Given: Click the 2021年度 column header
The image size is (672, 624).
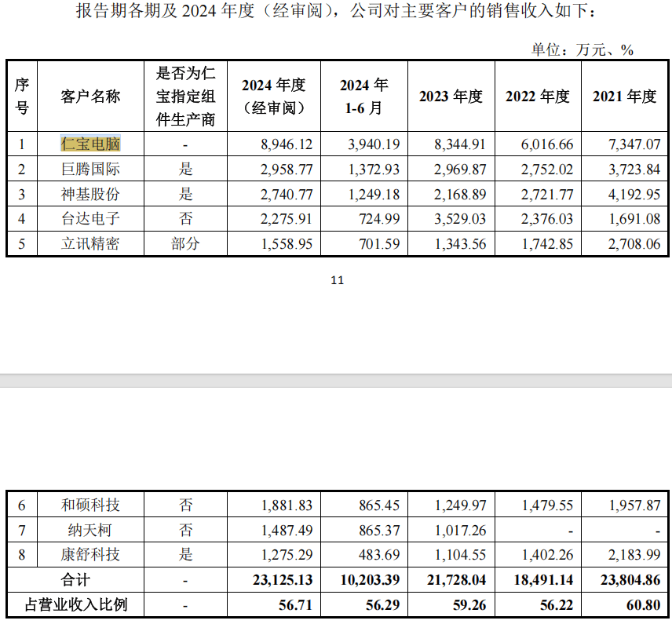Looking at the screenshot, I should pyautogui.click(x=624, y=97).
